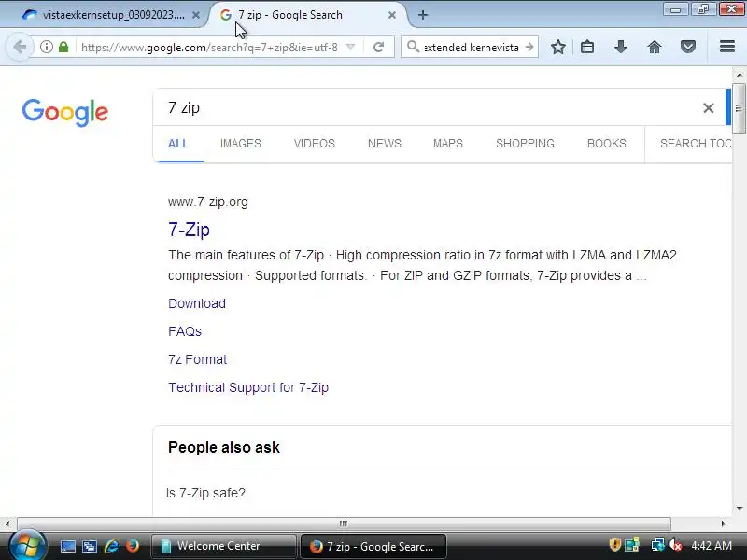Clear the Google search query with X
The height and width of the screenshot is (560, 747).
708,108
